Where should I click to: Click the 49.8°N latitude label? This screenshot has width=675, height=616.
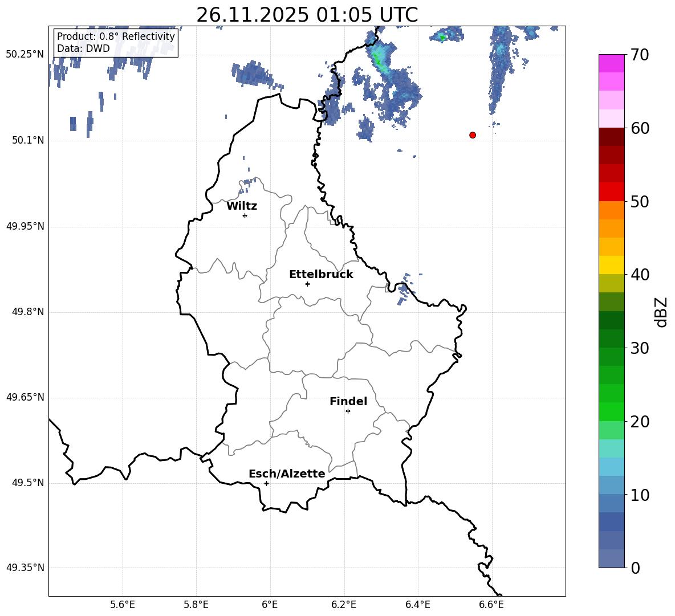tap(28, 312)
